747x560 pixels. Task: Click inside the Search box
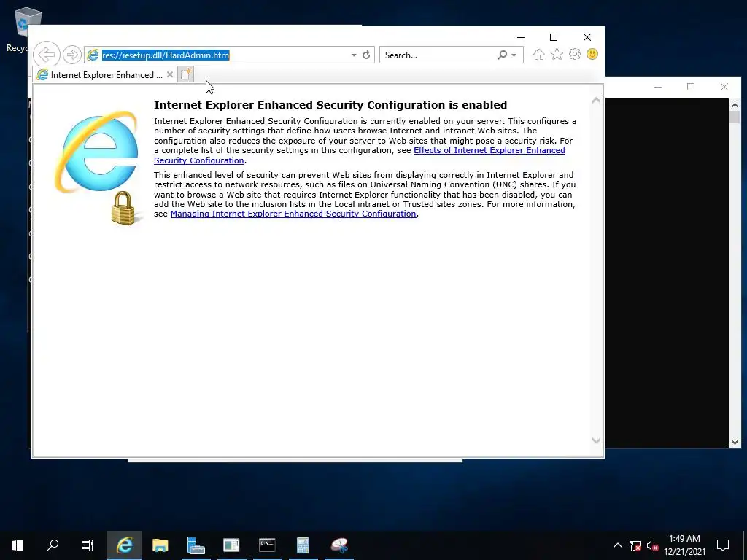[x=438, y=55]
